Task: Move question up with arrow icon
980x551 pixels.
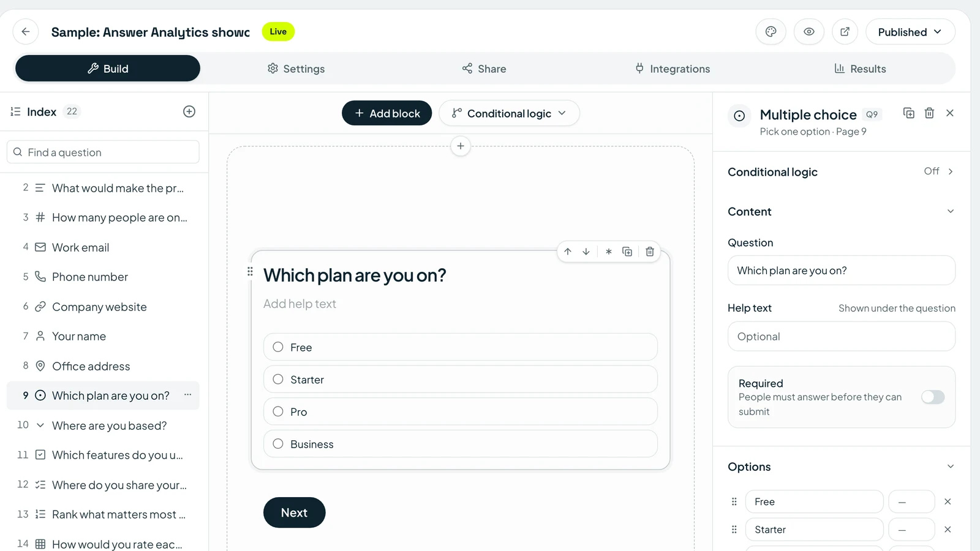Action: [568, 252]
